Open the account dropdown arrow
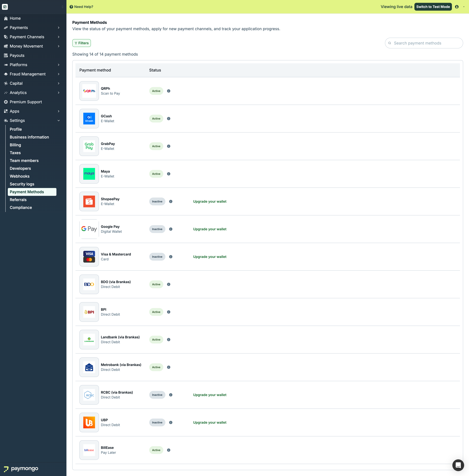 point(464,7)
